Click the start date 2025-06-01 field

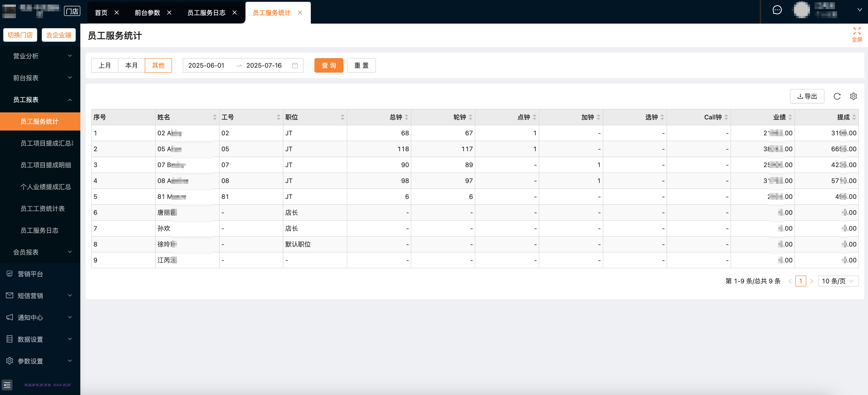coord(206,65)
